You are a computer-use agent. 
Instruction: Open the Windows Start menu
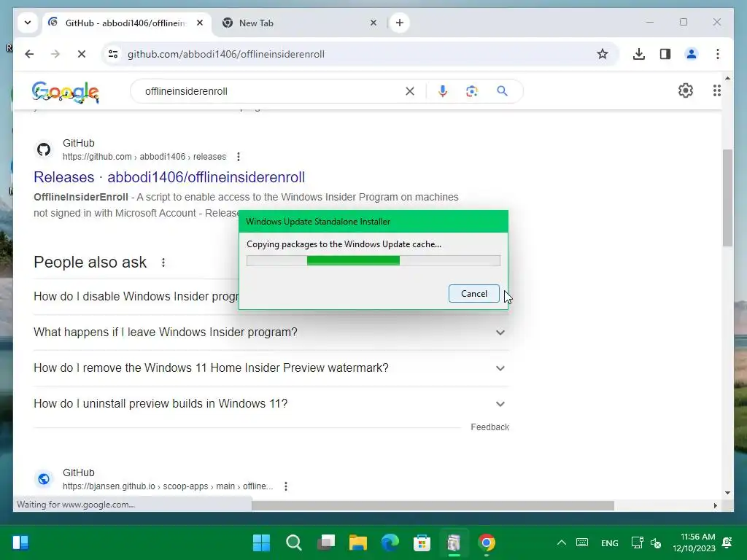[x=262, y=542]
